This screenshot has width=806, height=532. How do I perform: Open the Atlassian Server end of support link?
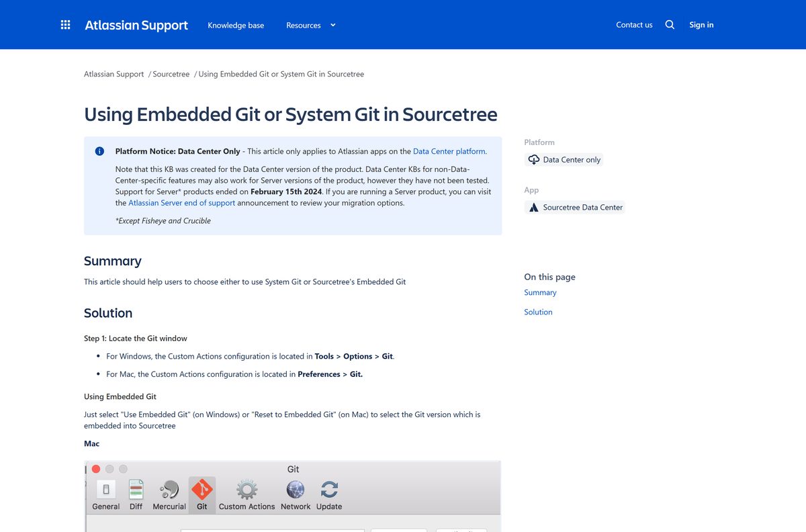(181, 203)
